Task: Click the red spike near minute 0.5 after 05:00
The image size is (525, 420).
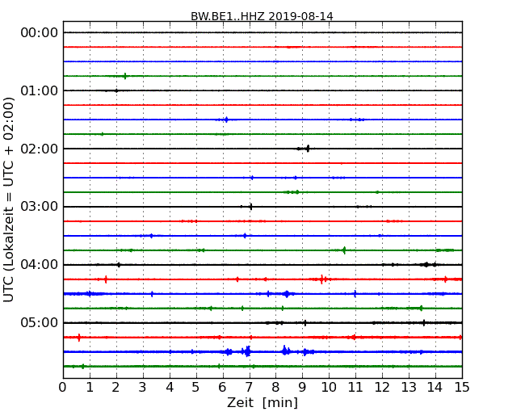Action: pyautogui.click(x=79, y=338)
